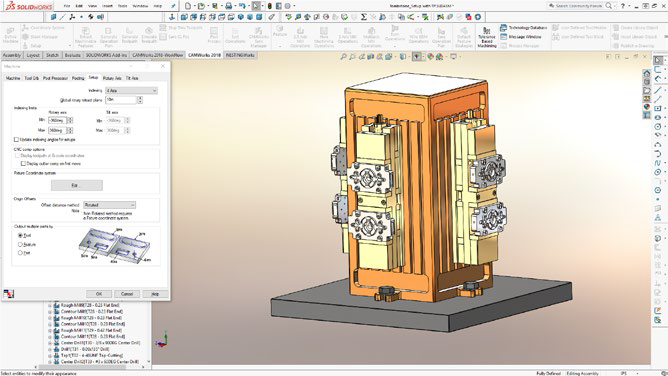Expand the Rough Mill8 tree item

tap(50, 305)
